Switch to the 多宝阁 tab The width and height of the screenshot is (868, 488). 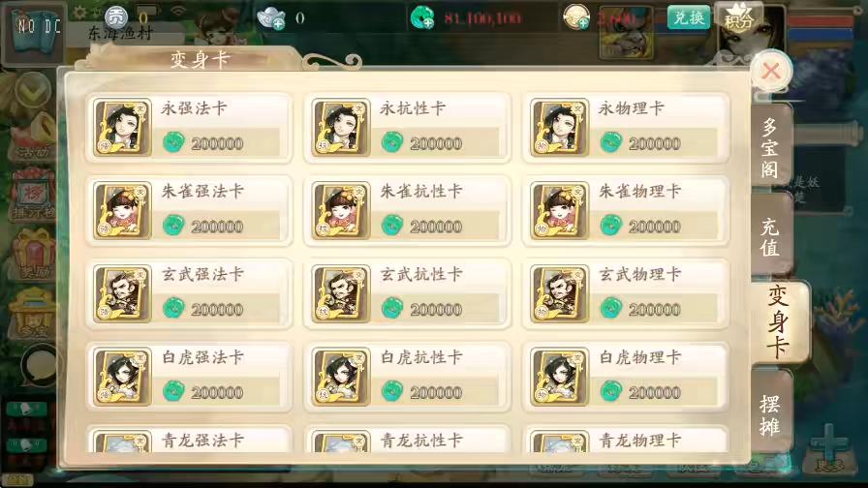[770, 148]
